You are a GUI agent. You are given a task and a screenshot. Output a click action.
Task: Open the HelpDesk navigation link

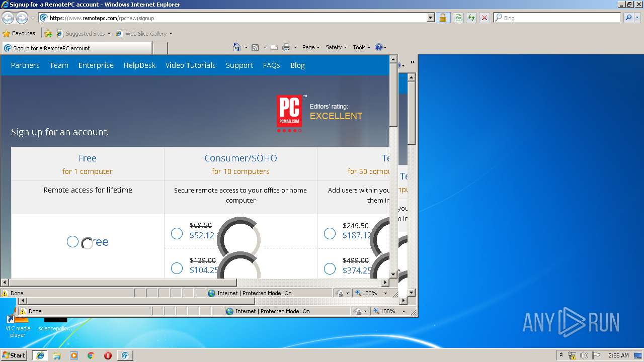click(139, 65)
